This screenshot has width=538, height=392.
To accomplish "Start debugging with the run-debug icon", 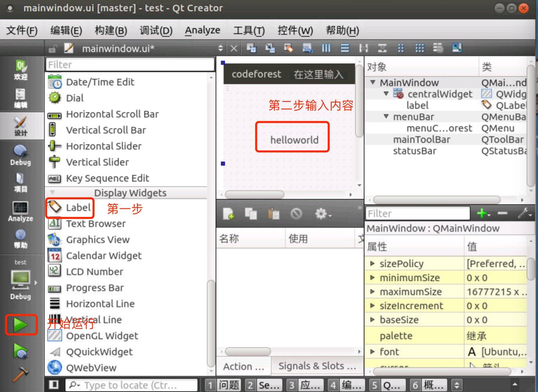I will (21, 351).
